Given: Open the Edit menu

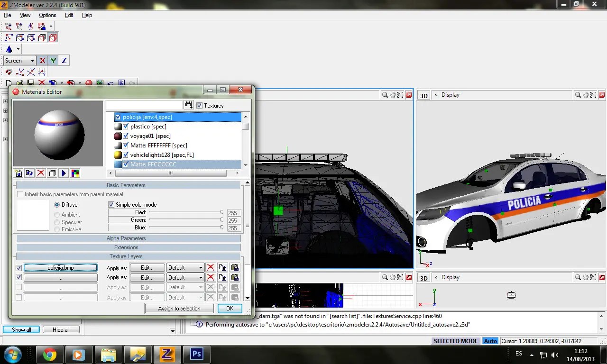Looking at the screenshot, I should click(69, 15).
